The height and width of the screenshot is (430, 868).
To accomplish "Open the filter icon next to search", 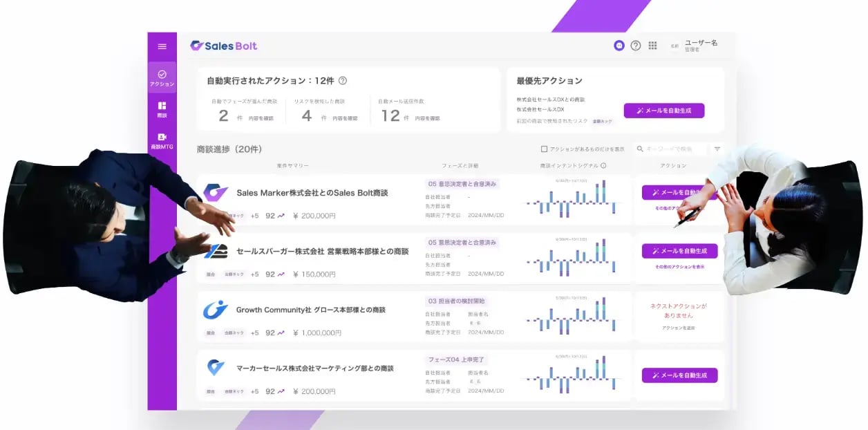I will (x=717, y=149).
